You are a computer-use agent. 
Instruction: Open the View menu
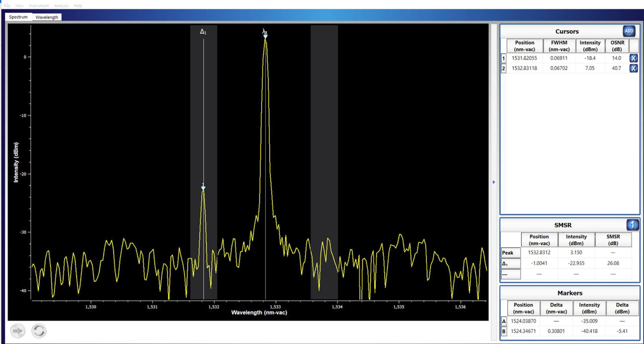pos(19,5)
